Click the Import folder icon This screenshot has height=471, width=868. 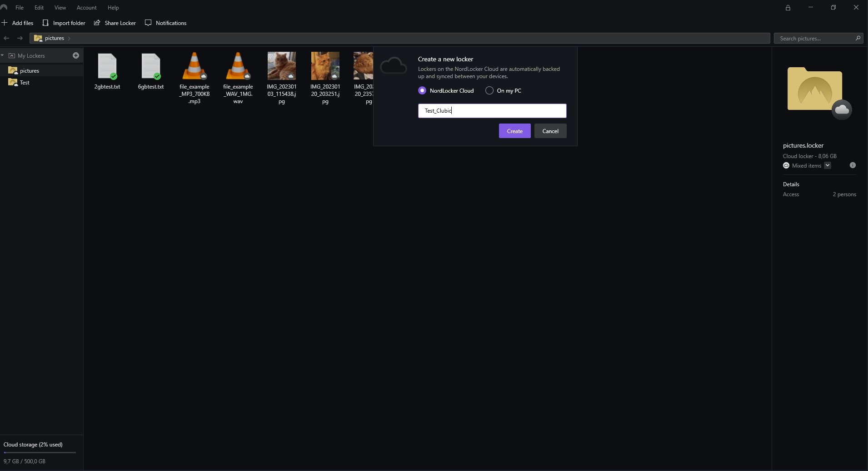45,23
